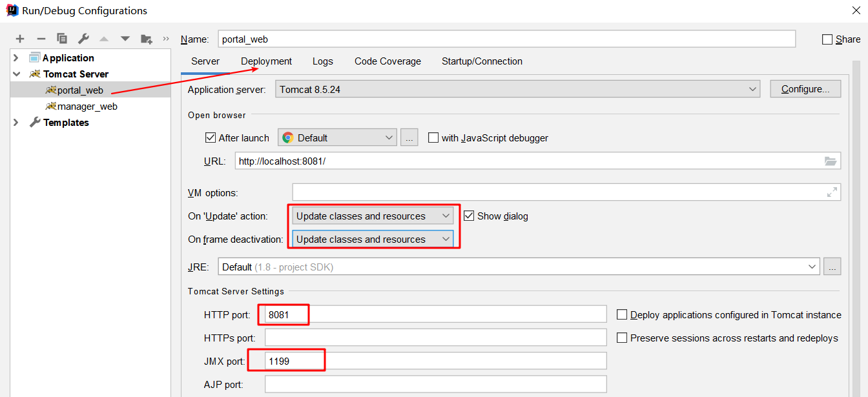Click the IntelliJ IDEA window icon

[x=12, y=10]
